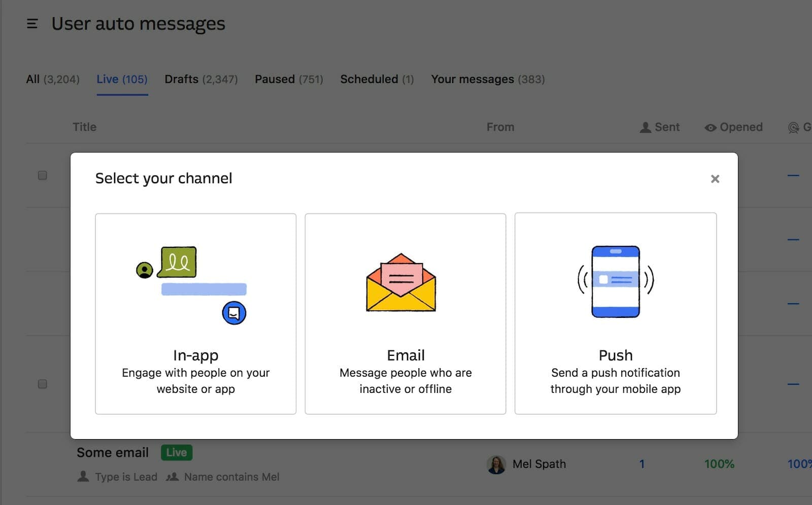Click the Type is Lead filter text
Image resolution: width=812 pixels, height=505 pixels.
(126, 477)
